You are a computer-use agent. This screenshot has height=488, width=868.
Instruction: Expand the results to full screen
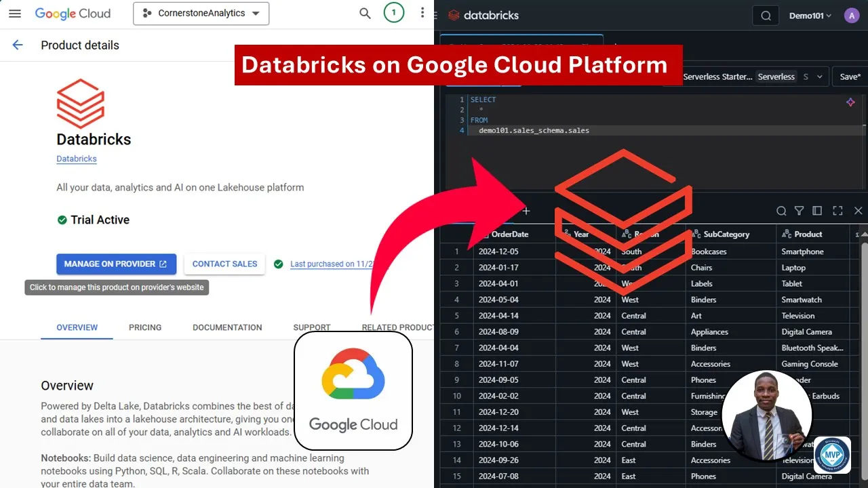point(837,211)
